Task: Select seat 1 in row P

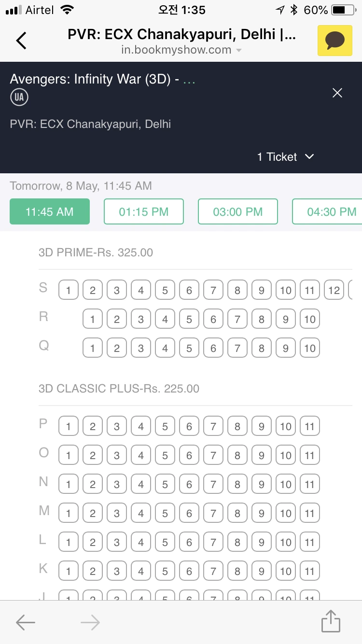Action: coord(69,426)
